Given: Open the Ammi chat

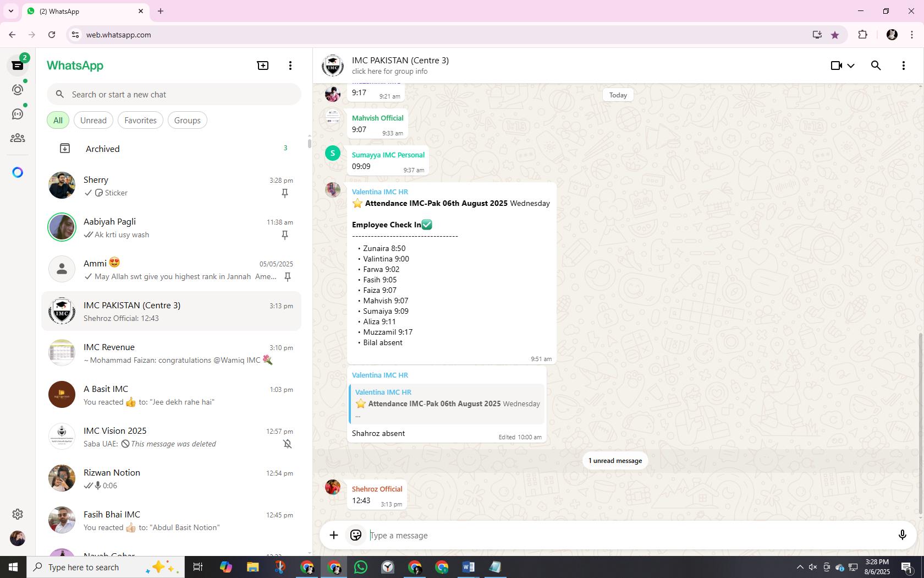Looking at the screenshot, I should pyautogui.click(x=172, y=269).
